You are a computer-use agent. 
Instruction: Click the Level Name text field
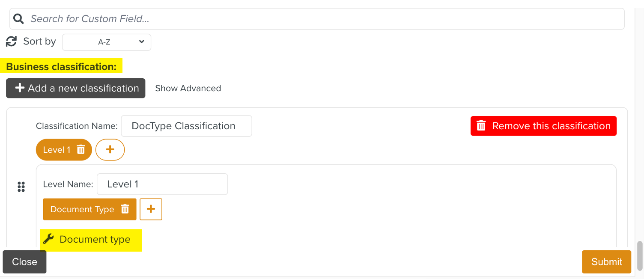tap(162, 184)
